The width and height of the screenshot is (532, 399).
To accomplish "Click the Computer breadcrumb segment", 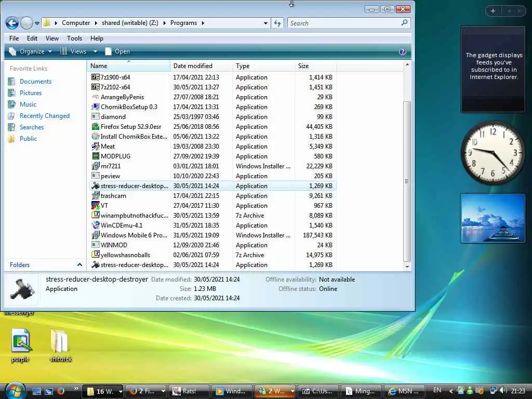I will click(76, 23).
